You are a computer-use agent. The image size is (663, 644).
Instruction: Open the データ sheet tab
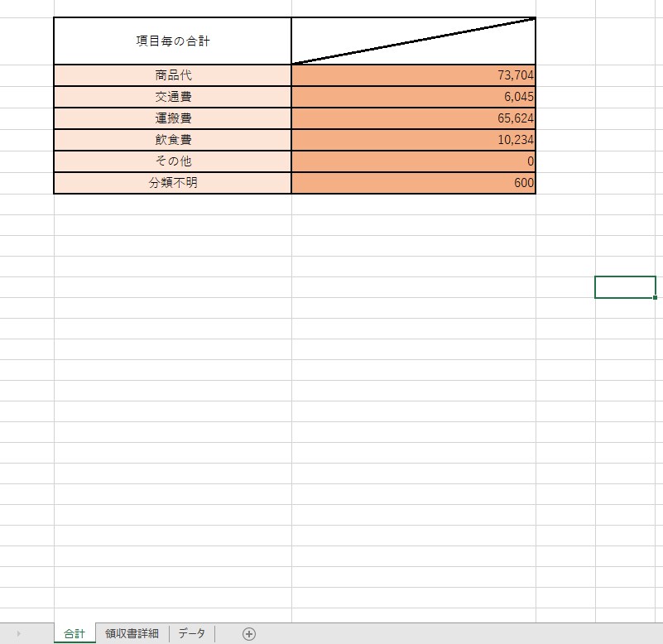192,633
